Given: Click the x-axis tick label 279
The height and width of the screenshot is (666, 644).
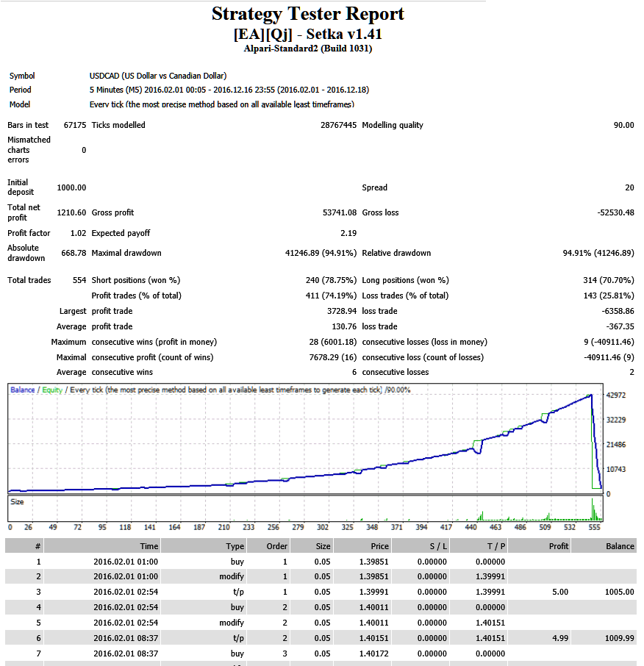Looking at the screenshot, I should (x=298, y=527).
